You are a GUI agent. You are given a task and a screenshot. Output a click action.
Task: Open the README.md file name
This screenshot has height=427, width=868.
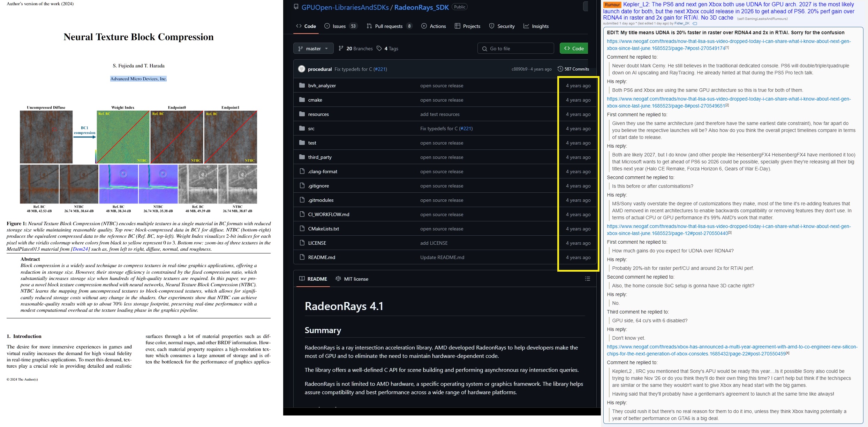322,257
